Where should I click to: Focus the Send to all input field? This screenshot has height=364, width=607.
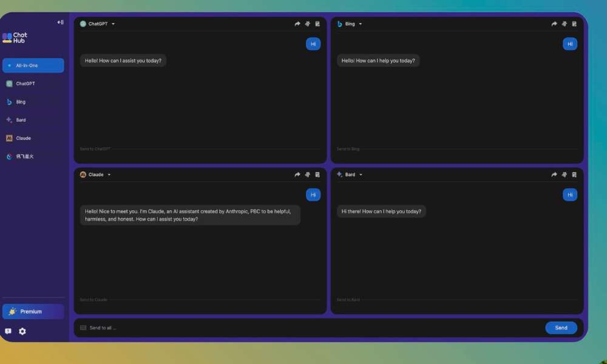316,328
